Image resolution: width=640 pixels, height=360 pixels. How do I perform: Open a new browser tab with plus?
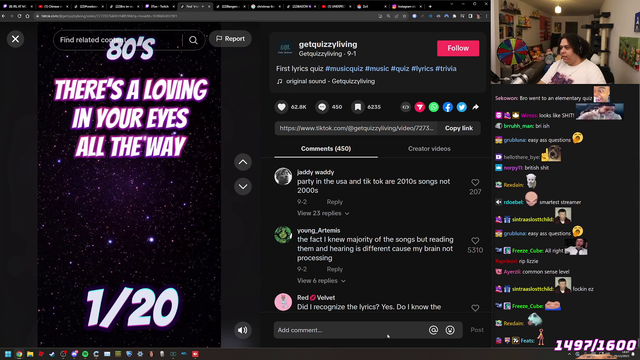pos(430,7)
